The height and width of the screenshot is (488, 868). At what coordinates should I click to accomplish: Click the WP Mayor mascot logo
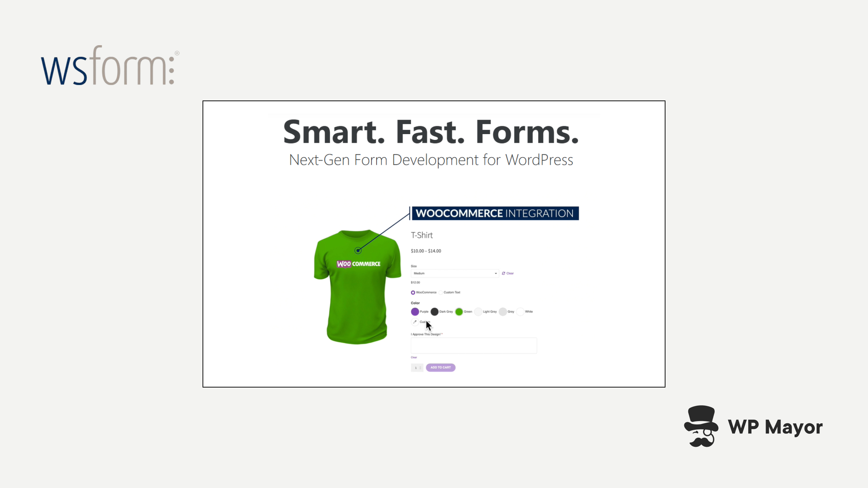[701, 426]
